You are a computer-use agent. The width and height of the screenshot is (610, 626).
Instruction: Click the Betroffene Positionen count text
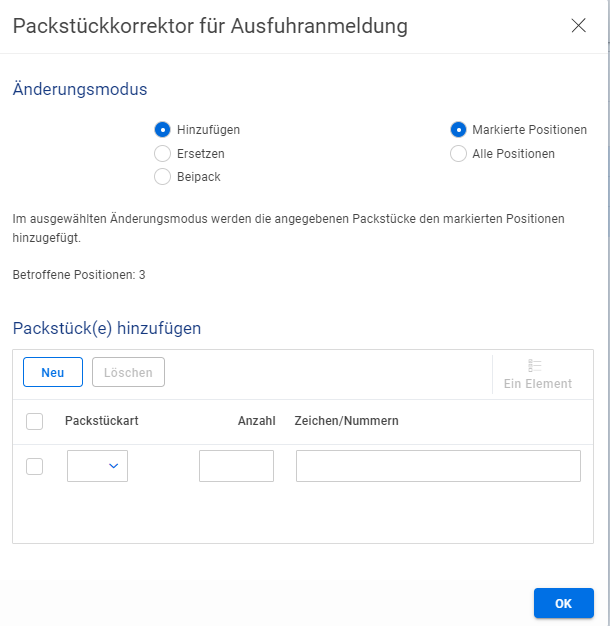point(79,274)
